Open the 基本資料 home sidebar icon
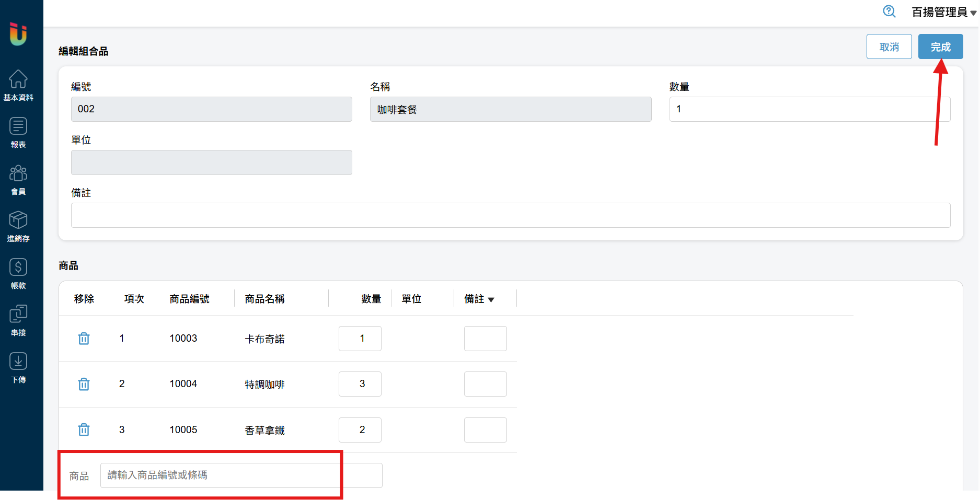Screen dimensions: 980x500 [x=18, y=85]
